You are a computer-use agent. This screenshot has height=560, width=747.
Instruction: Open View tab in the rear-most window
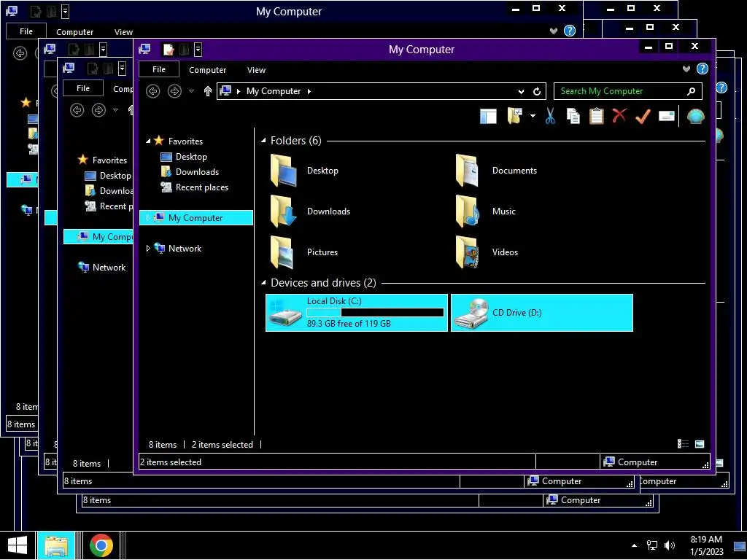point(123,32)
